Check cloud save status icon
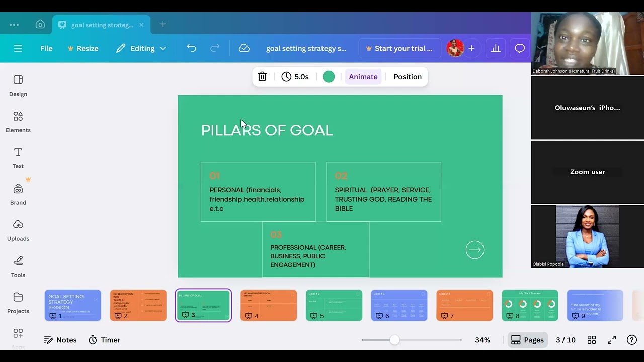This screenshot has height=362, width=644. point(244,48)
